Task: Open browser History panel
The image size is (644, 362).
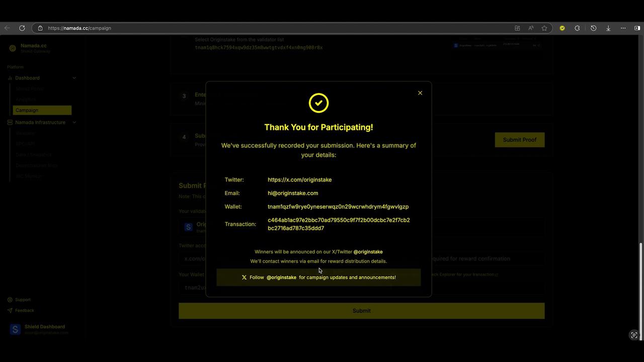Action: click(594, 28)
